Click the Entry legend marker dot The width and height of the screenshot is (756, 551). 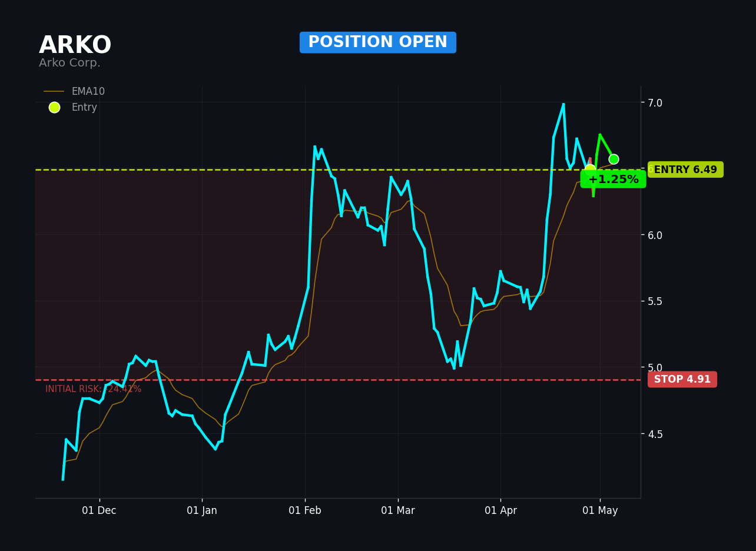pyautogui.click(x=54, y=107)
